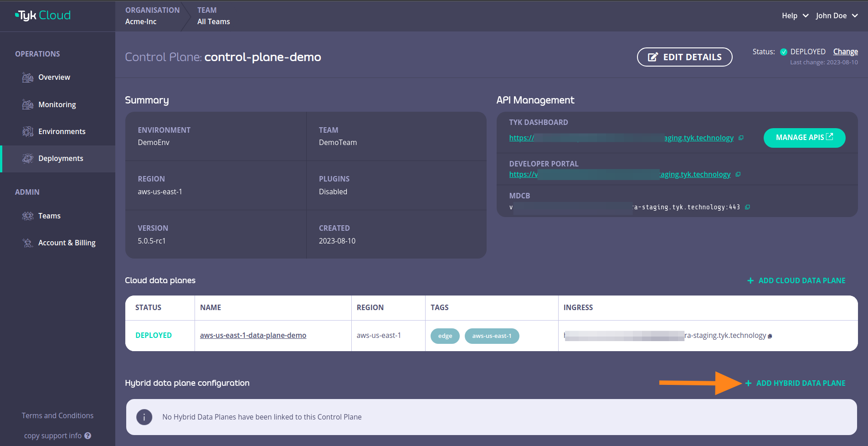
Task: Open the aws-us-east-1-data-plane-demo link
Action: click(x=253, y=335)
